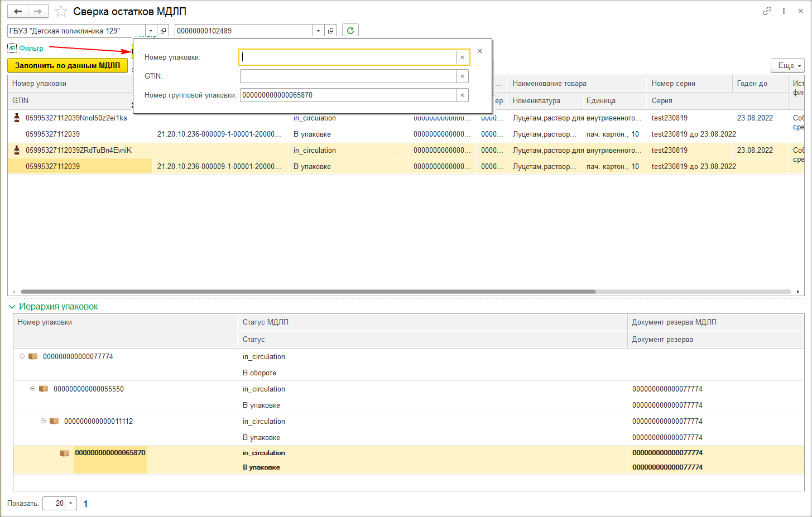
Task: Open the three-dot options menu
Action: [x=784, y=11]
